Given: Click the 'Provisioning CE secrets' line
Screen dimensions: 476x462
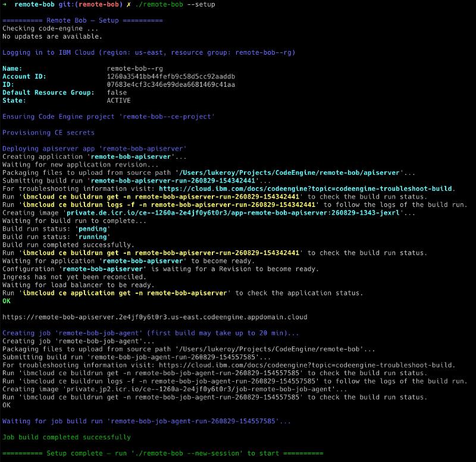Looking at the screenshot, I should (x=49, y=133).
